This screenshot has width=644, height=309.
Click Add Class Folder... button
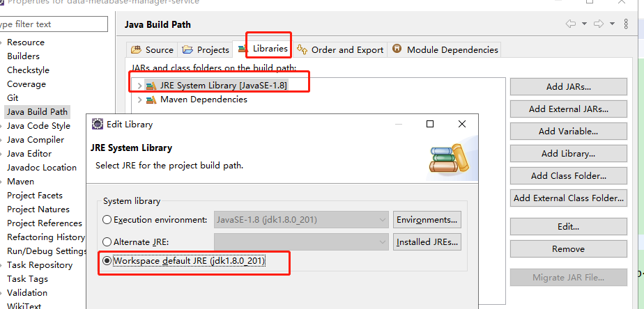tap(569, 175)
